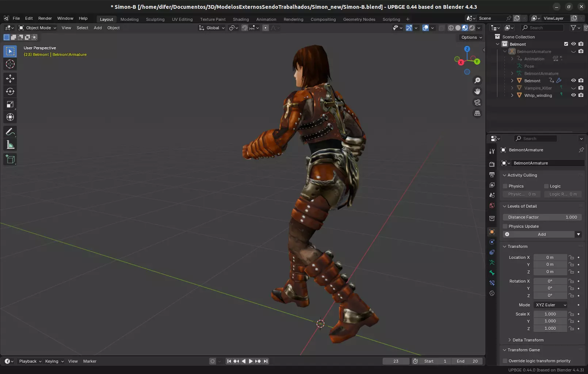Expand the Whip_winding tree item
The height and width of the screenshot is (374, 588).
pos(512,95)
